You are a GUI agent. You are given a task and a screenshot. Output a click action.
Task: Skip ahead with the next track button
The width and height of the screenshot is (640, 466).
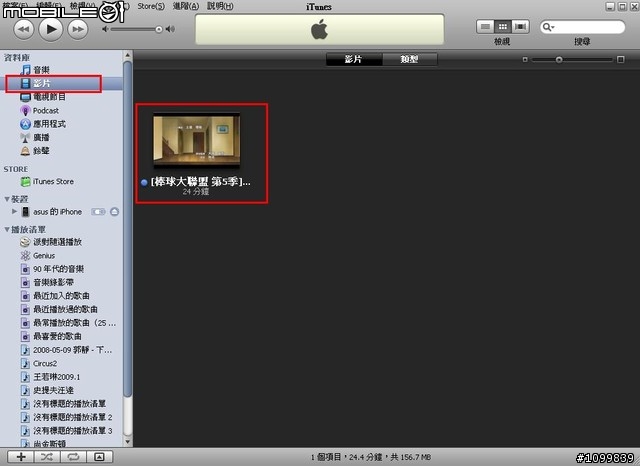click(x=78, y=29)
